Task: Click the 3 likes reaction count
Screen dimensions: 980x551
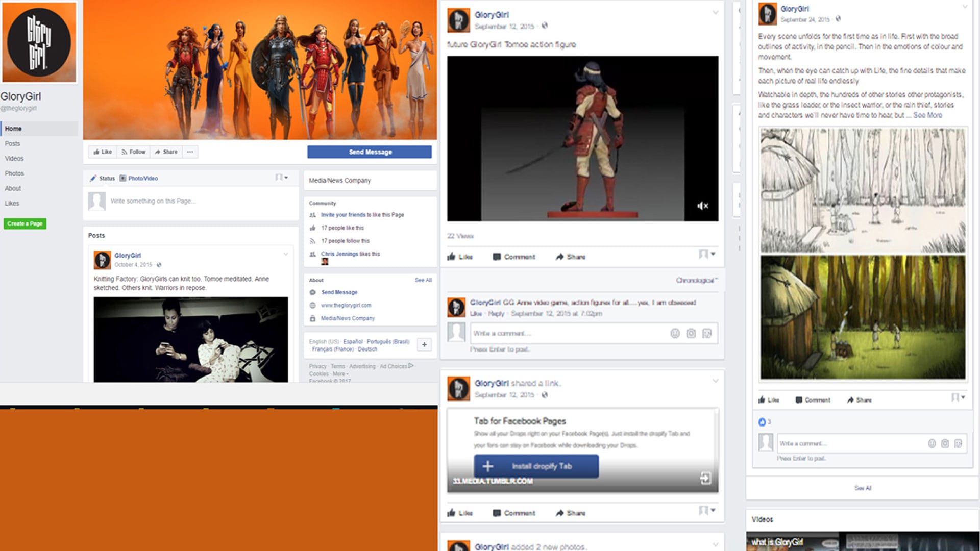Action: point(765,422)
